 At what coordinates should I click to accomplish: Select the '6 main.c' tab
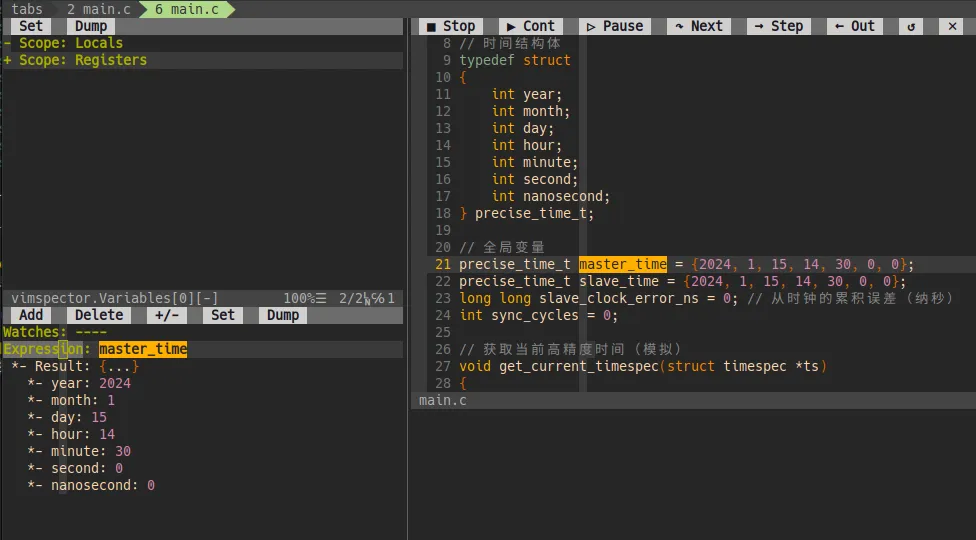[186, 9]
